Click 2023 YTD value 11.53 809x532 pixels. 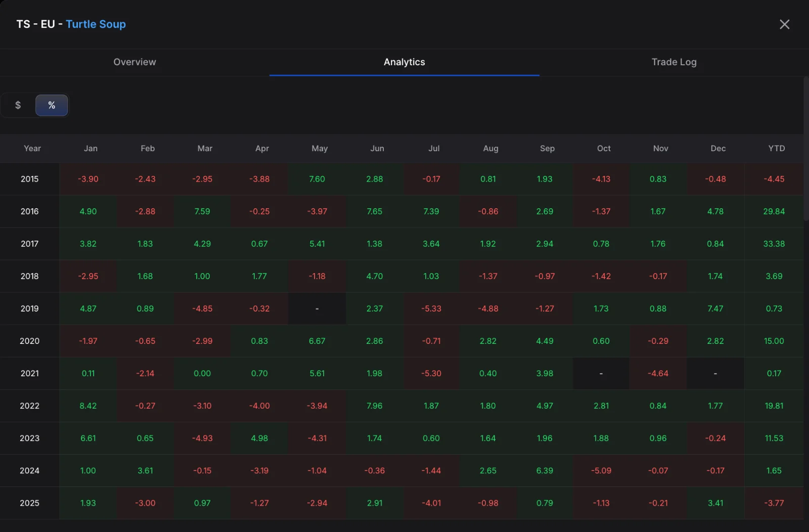click(x=774, y=438)
